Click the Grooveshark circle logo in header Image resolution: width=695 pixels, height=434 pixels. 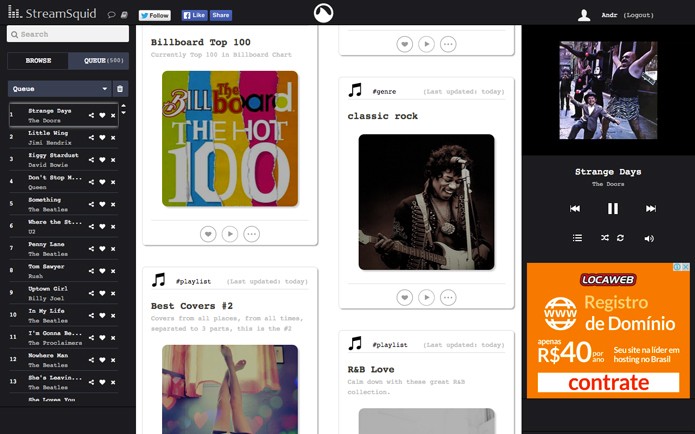pyautogui.click(x=324, y=13)
